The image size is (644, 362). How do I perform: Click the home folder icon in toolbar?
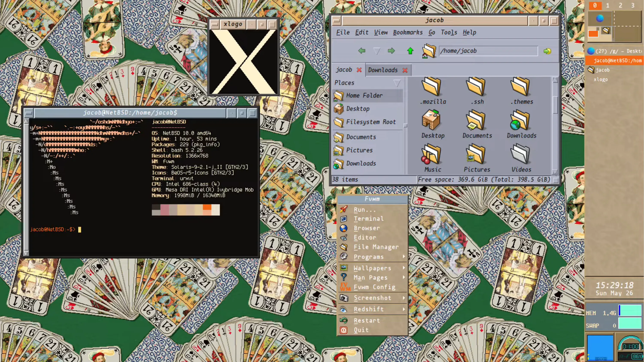429,51
